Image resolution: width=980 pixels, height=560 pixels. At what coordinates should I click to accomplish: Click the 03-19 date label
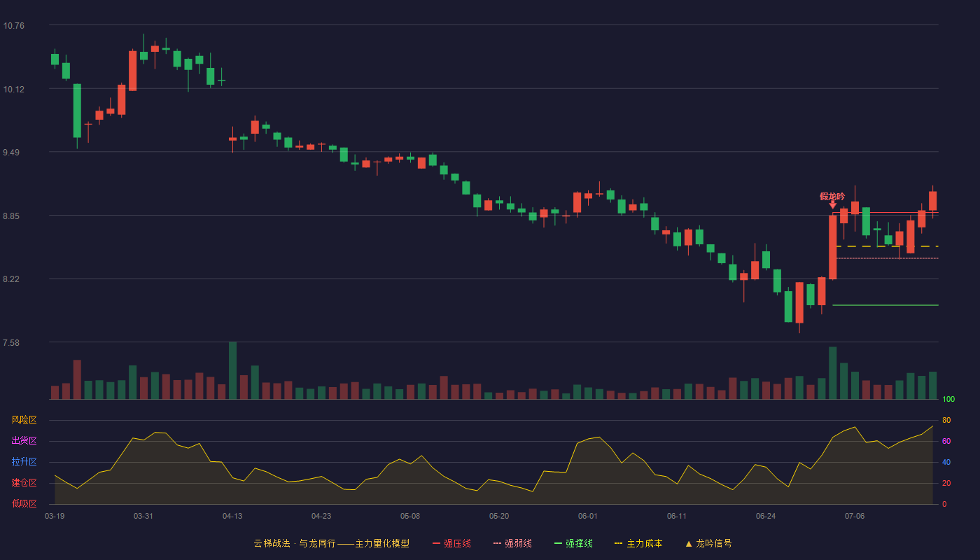coord(55,516)
